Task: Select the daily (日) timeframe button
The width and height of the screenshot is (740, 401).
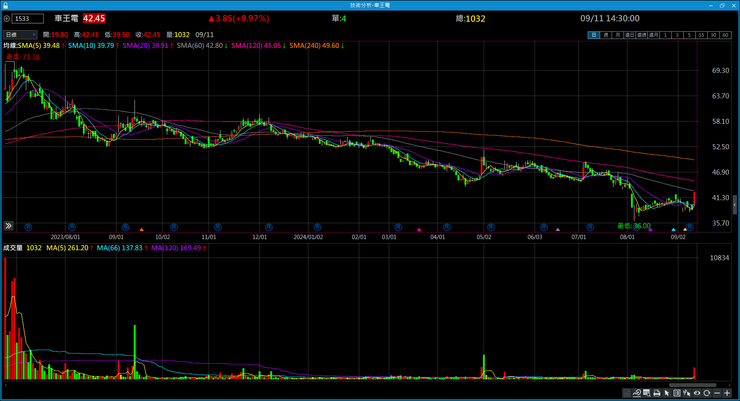Action: click(x=594, y=35)
